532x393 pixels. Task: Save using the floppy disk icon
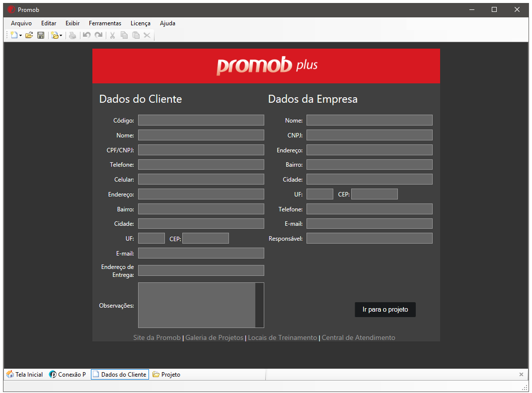(41, 35)
